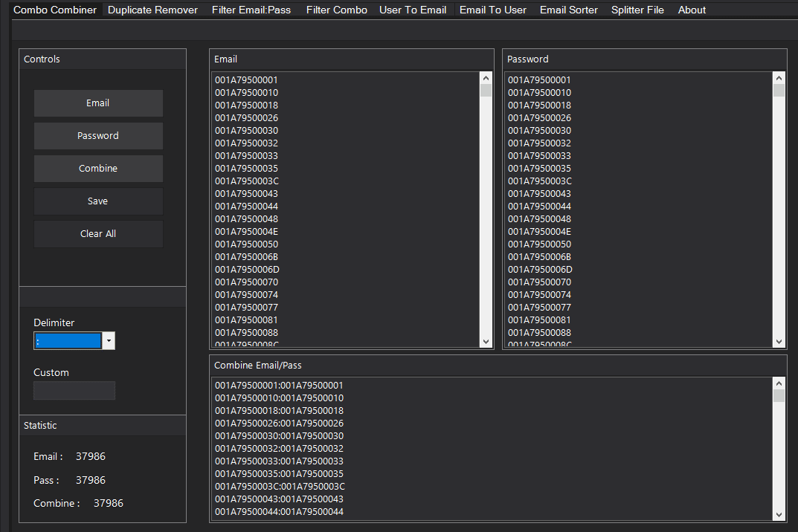
Task: Open the Duplicate Remover tab
Action: click(152, 10)
